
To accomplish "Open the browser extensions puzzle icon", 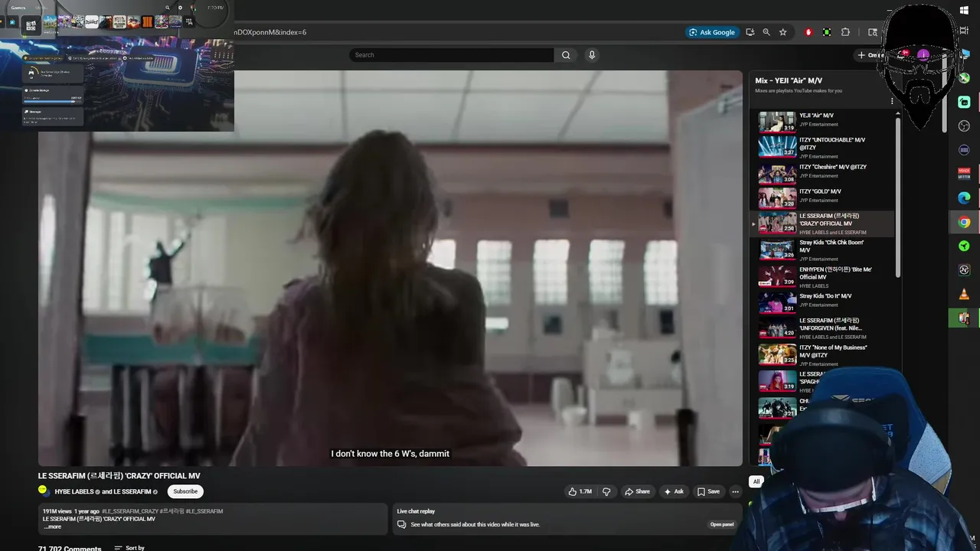I will click(x=845, y=32).
